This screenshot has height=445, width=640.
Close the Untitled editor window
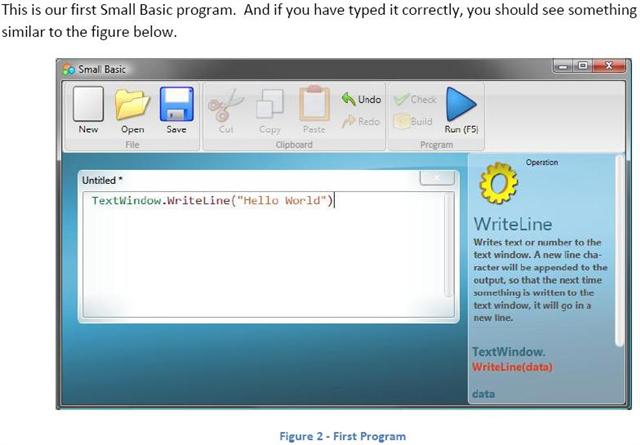tap(436, 178)
